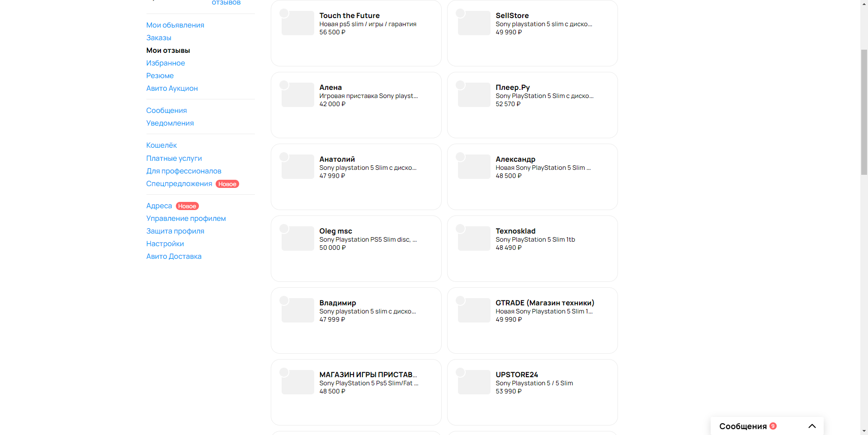Select seller name Texnosklad

tap(515, 231)
